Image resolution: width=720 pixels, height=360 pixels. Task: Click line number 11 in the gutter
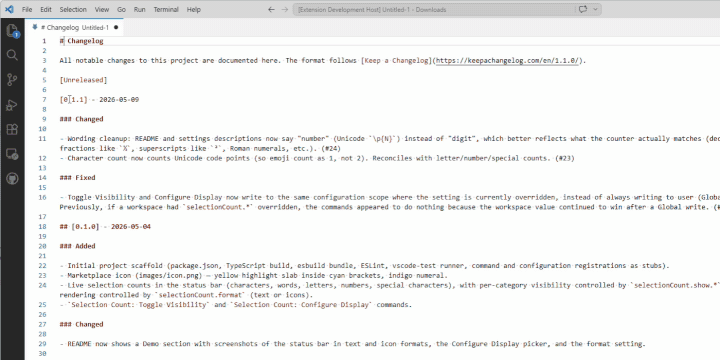click(42, 139)
